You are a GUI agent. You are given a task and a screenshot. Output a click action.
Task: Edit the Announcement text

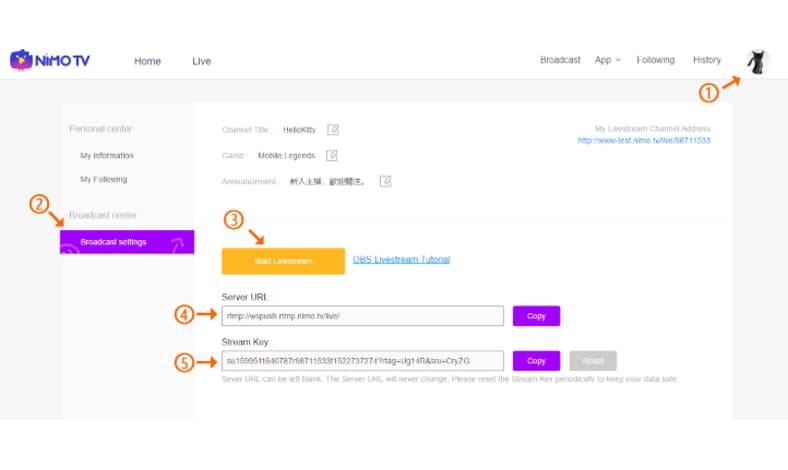click(385, 181)
